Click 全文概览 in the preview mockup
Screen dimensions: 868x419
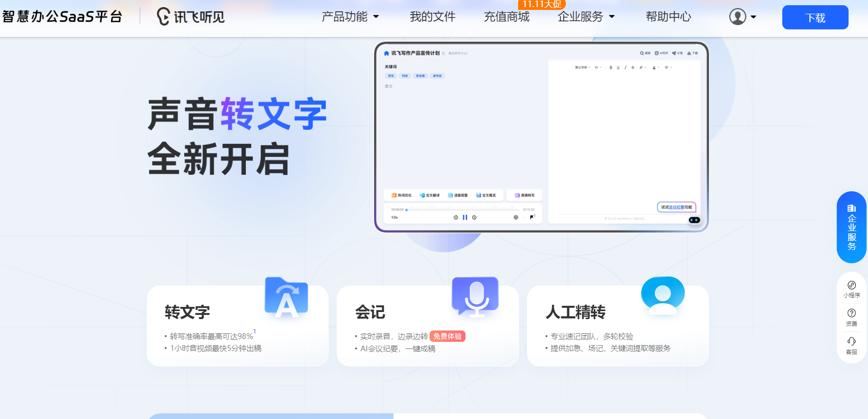486,195
